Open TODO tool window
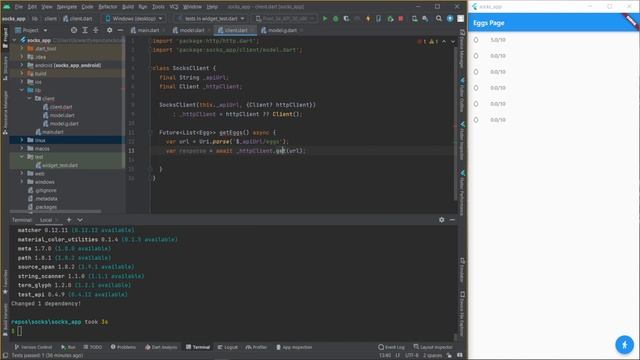The width and height of the screenshot is (640, 360). (x=93, y=347)
